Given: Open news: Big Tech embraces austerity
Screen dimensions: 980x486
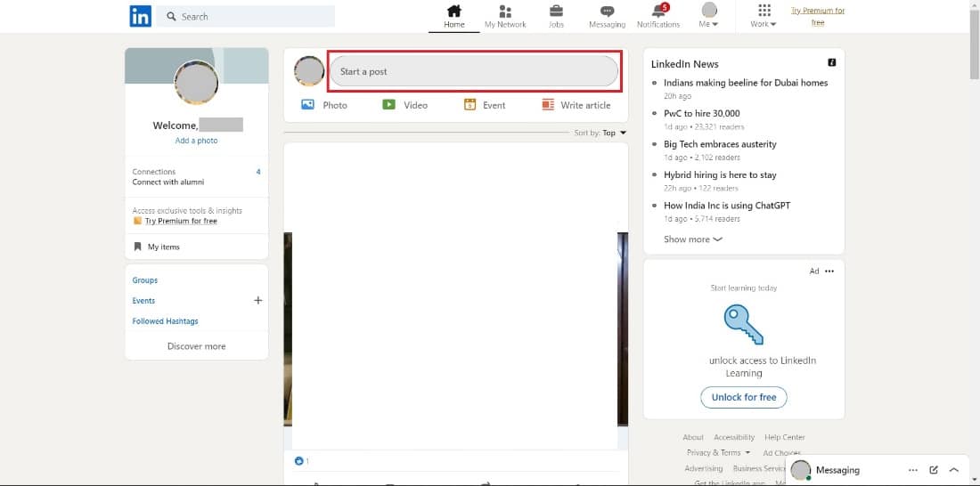Looking at the screenshot, I should pos(720,143).
